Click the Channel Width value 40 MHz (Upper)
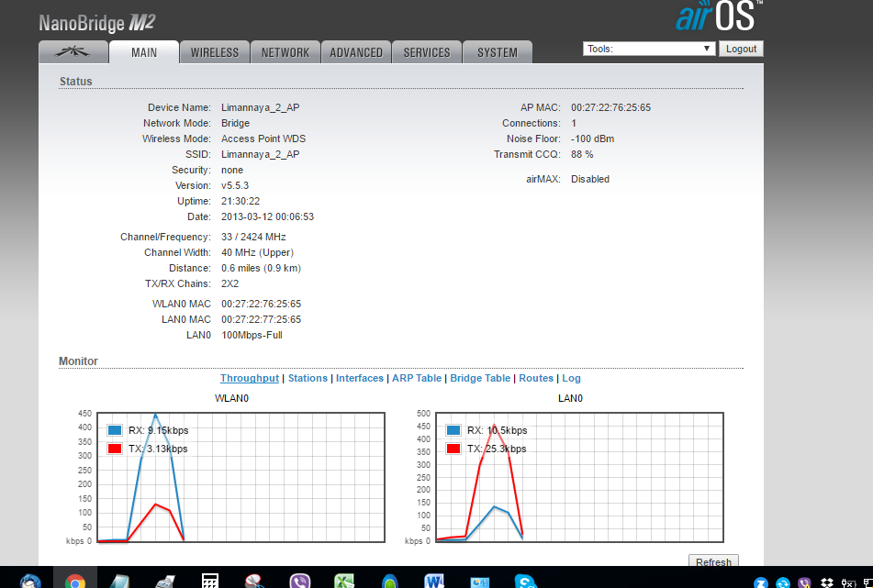Screen dimensions: 873x588 pos(257,252)
